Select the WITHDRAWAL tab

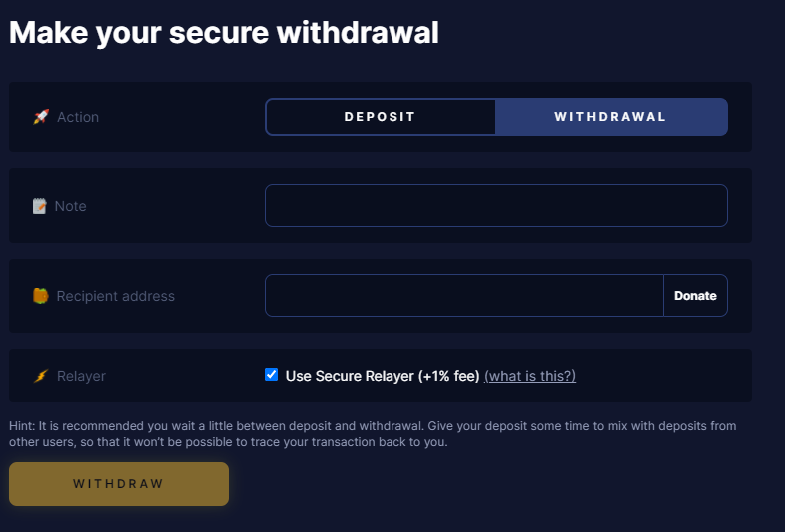click(x=611, y=117)
